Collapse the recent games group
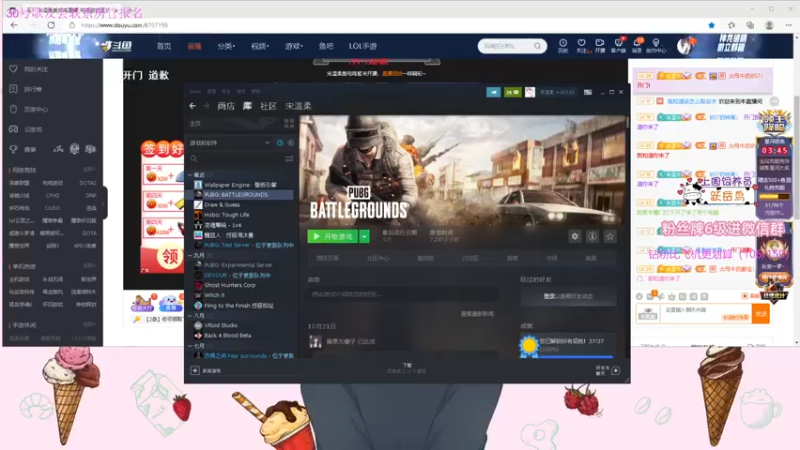The width and height of the screenshot is (800, 450). pos(191,174)
